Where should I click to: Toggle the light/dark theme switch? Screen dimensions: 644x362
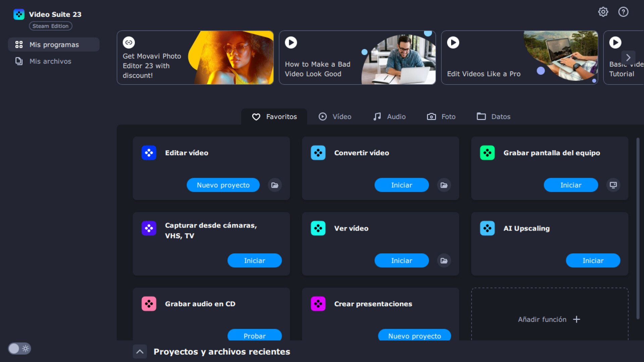pos(19,349)
